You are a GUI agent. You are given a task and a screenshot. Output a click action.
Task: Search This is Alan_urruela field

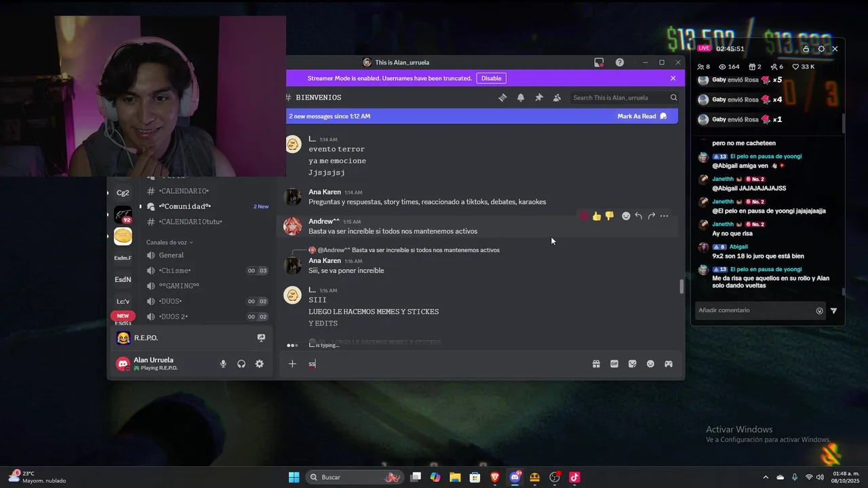pyautogui.click(x=625, y=98)
